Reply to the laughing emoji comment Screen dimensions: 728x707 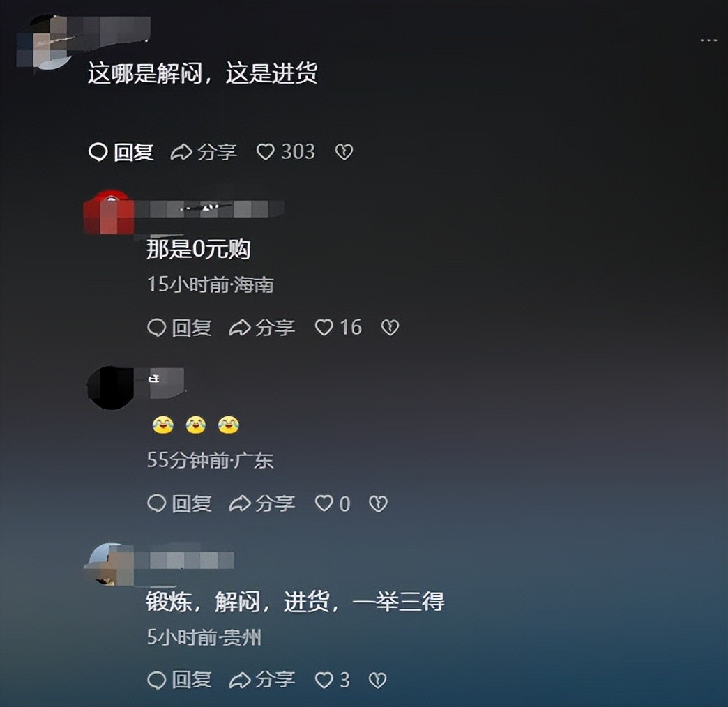pyautogui.click(x=179, y=503)
